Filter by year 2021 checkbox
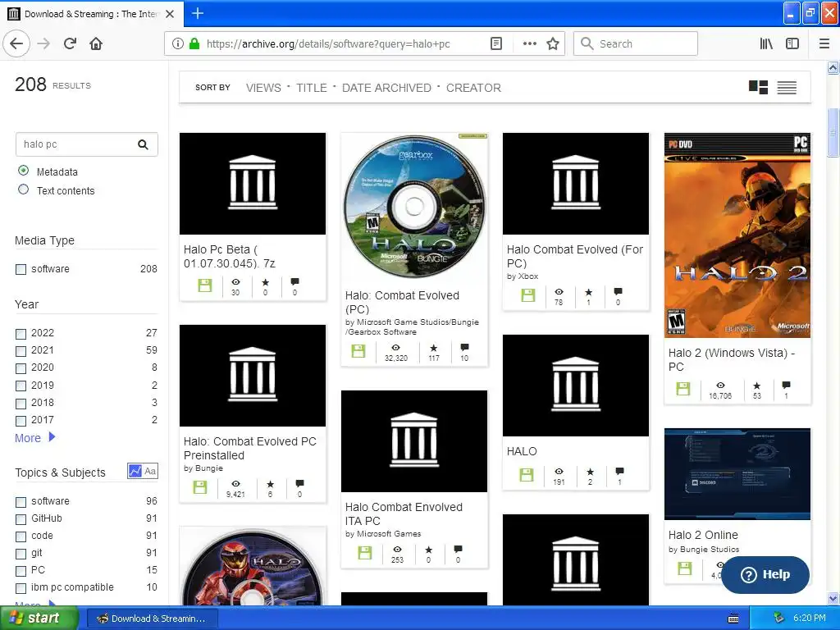This screenshot has height=630, width=840. (x=21, y=351)
